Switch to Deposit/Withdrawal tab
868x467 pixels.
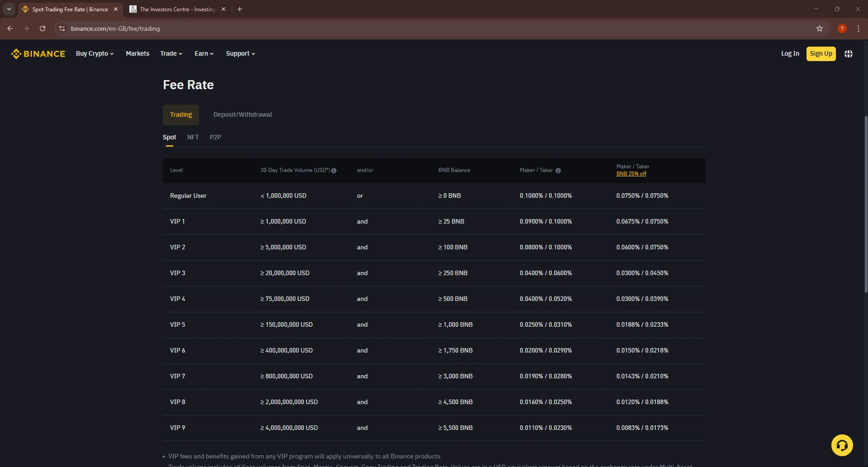(242, 115)
